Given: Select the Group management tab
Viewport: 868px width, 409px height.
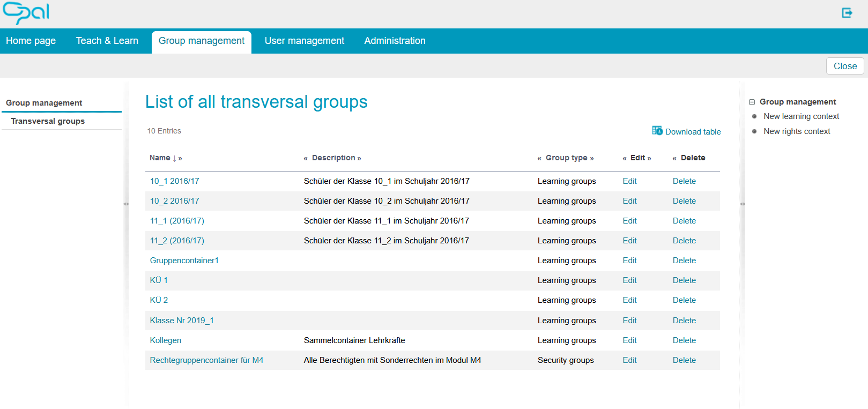Looking at the screenshot, I should [202, 41].
